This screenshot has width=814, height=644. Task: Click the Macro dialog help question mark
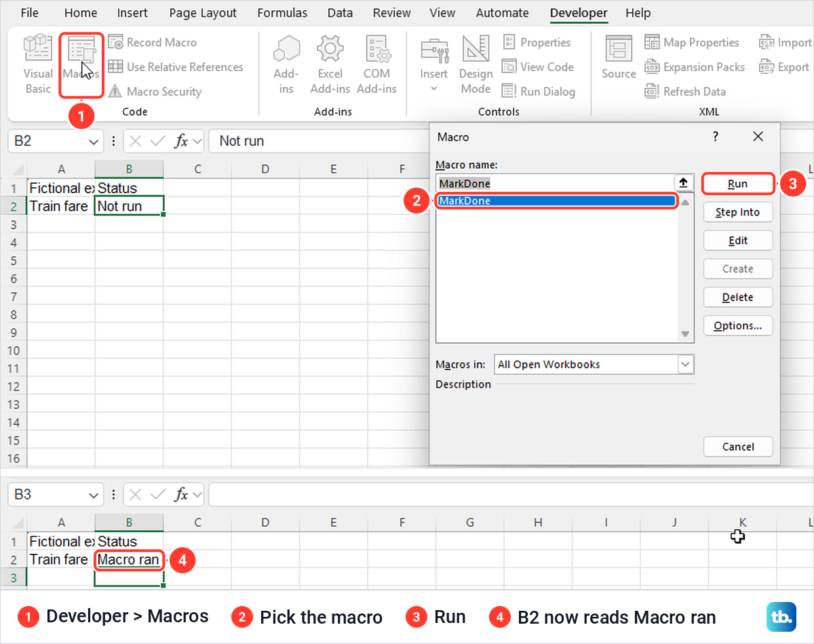coord(716,136)
